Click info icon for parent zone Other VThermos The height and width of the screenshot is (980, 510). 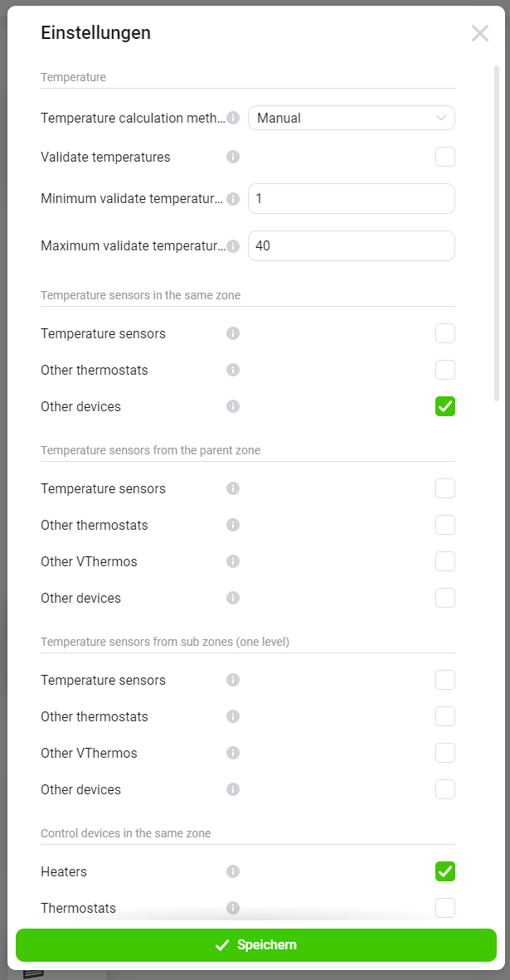[233, 561]
